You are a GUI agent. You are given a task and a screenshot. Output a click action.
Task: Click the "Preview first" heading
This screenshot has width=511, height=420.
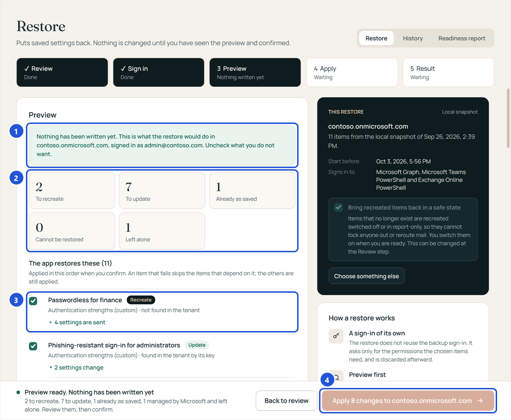pyautogui.click(x=367, y=375)
